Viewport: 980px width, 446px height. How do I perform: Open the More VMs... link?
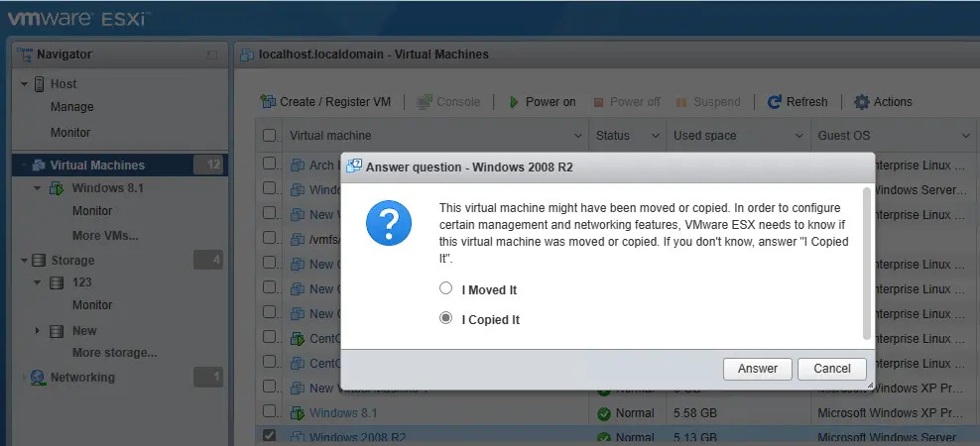point(105,236)
